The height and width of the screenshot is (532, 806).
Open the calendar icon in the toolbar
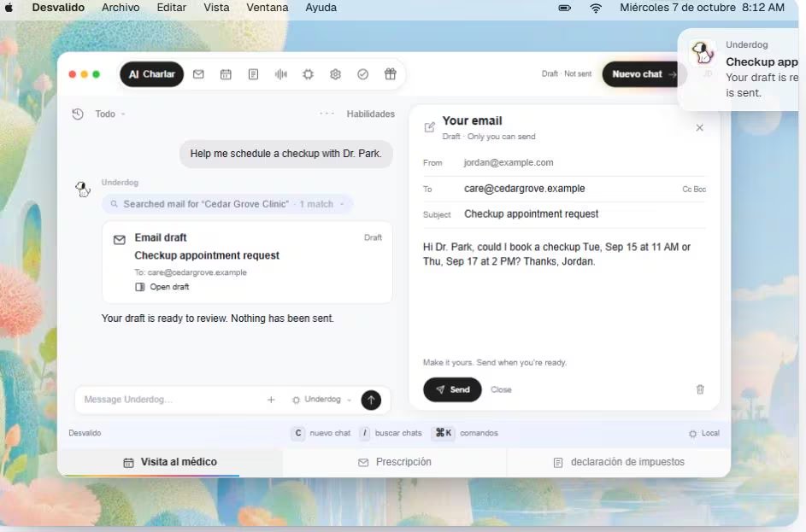[x=226, y=74]
